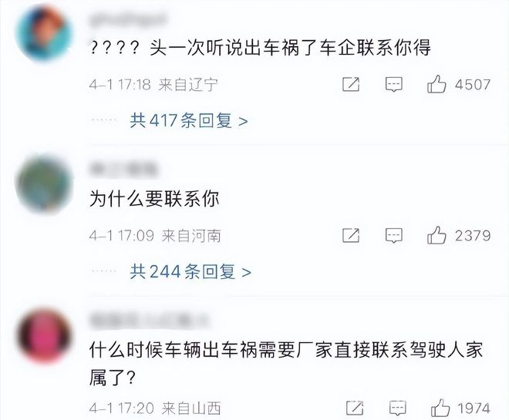Screen dimensions: 509x420
Task: Select the comment starting 头一次听说出车祸
Action: click(261, 48)
